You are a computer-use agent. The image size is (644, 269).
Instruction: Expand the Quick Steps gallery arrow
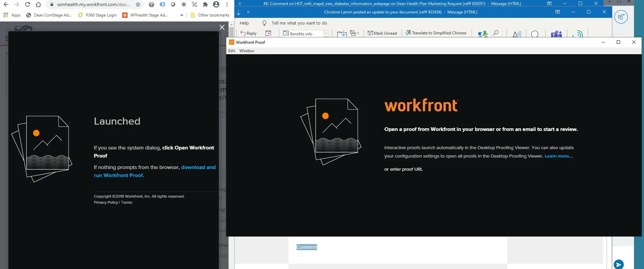coord(326,34)
